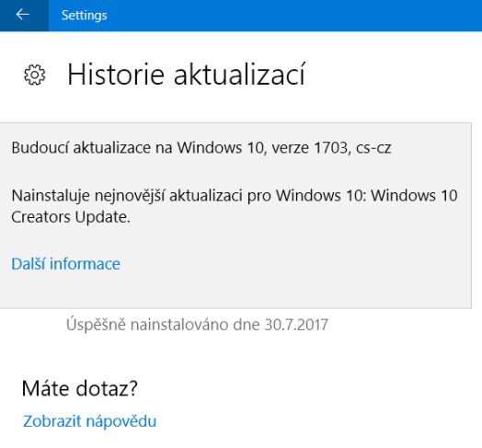Click the cs-cz language code text
Screen dimensions: 482x448
point(373,148)
